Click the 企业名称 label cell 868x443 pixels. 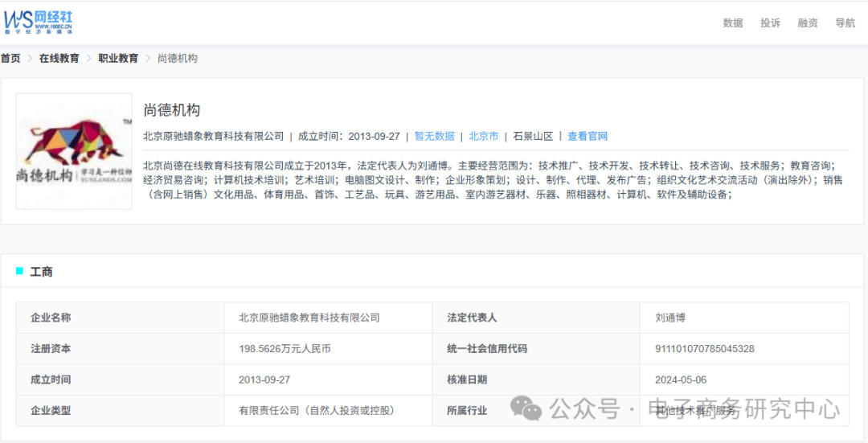[x=120, y=318]
